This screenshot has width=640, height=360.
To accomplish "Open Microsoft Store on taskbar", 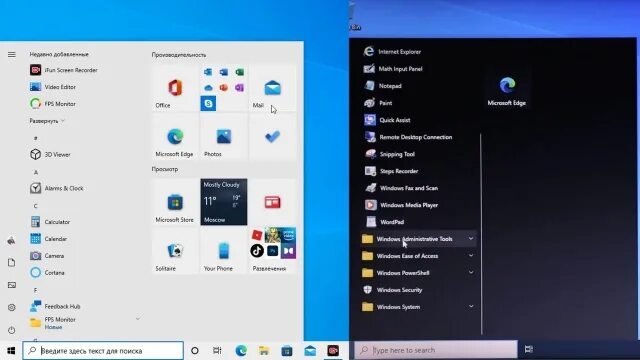I will (x=287, y=351).
